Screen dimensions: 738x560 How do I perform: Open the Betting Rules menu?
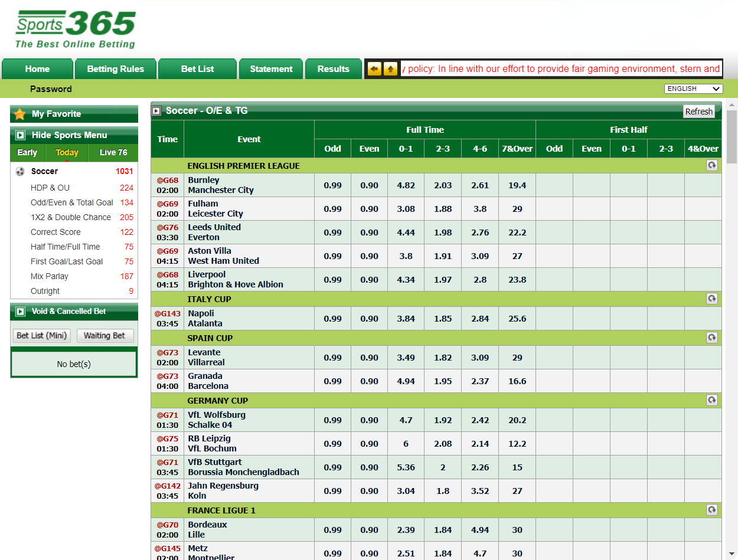(115, 69)
